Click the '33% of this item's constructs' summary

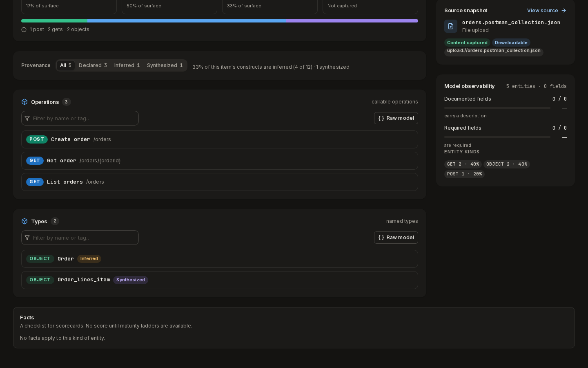tap(271, 67)
